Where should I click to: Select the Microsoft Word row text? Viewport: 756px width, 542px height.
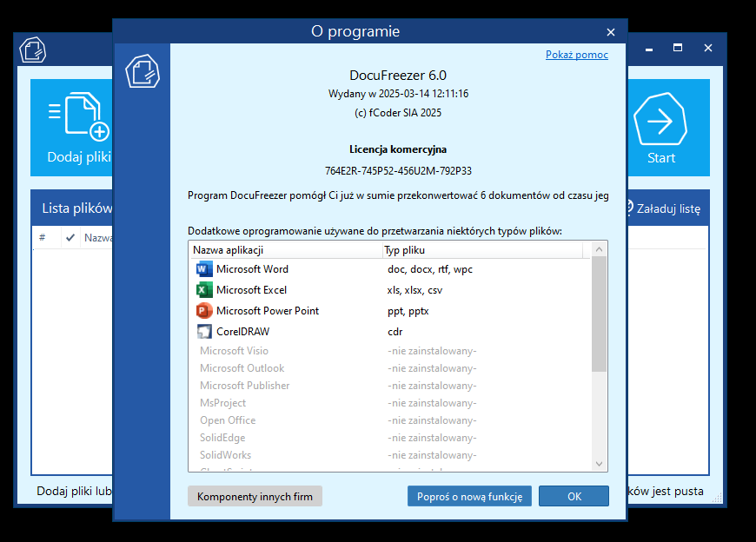252,269
